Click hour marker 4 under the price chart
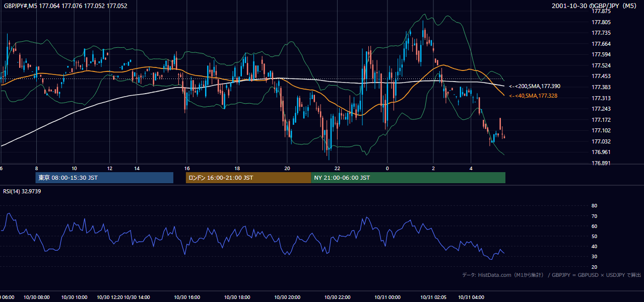 coord(471,168)
